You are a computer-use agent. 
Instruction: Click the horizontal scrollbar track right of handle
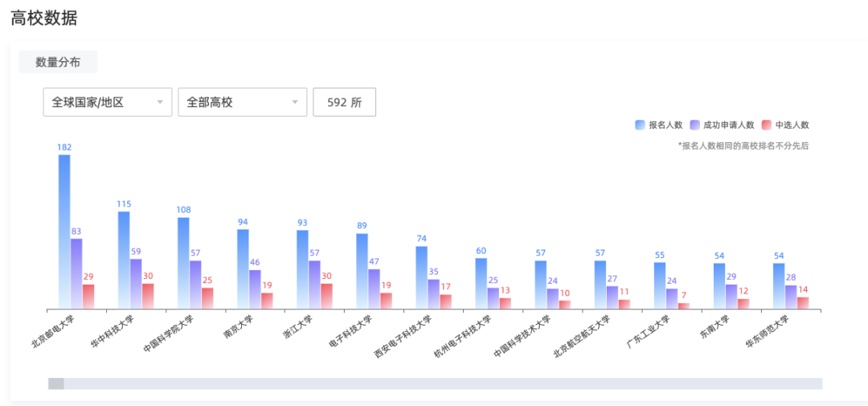(x=443, y=383)
